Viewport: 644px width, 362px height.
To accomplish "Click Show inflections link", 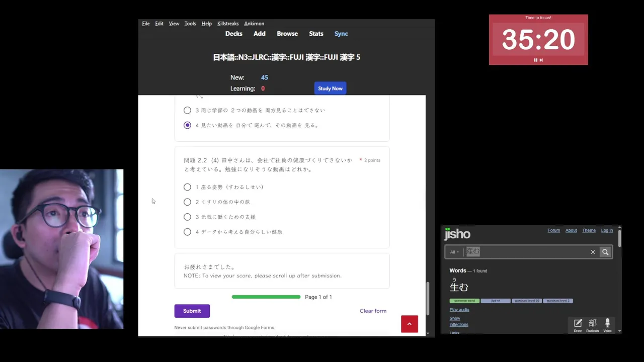I will tap(459, 321).
